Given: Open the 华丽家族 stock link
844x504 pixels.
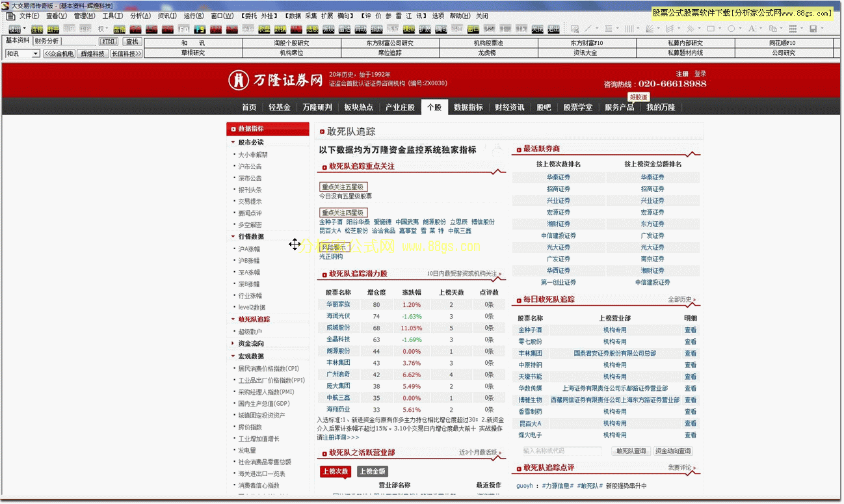Looking at the screenshot, I should (338, 304).
